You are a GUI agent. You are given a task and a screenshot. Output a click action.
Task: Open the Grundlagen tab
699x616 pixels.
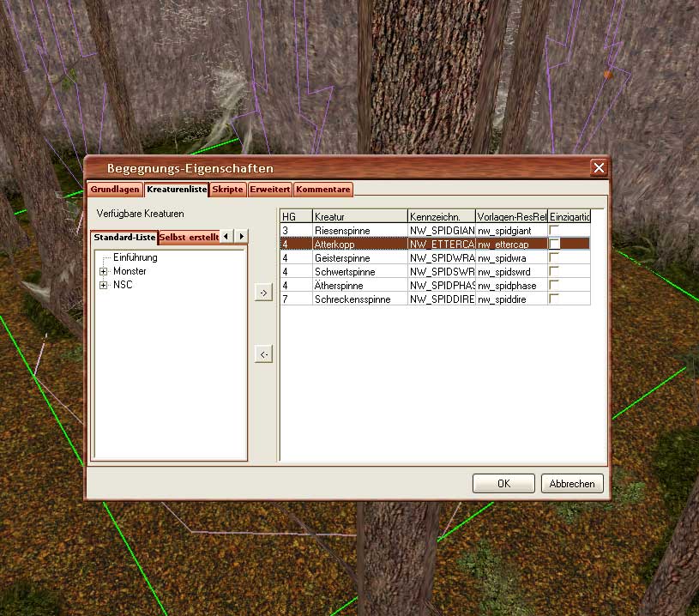[x=115, y=190]
